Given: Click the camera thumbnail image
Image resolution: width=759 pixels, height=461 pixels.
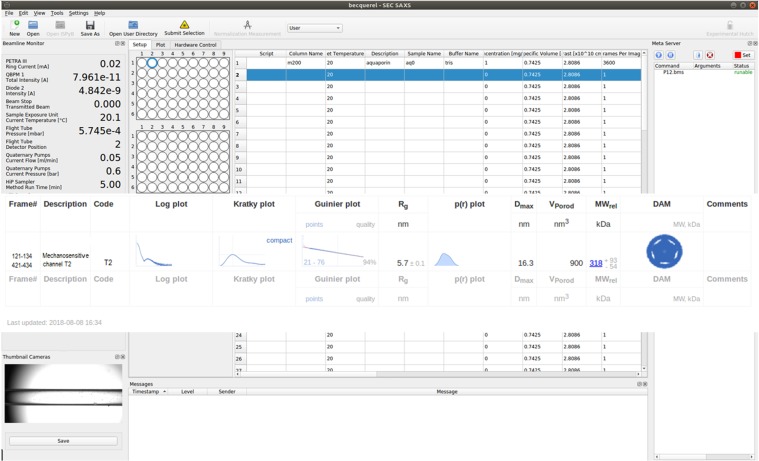Looking at the screenshot, I should 63,392.
